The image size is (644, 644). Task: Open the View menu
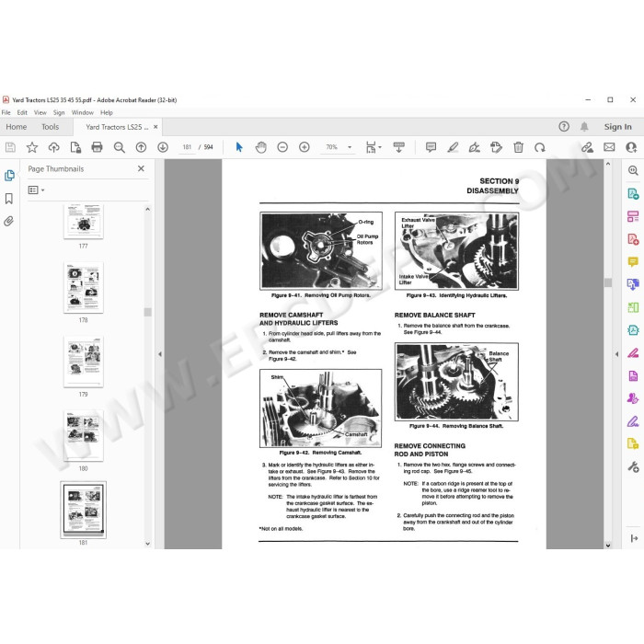(40, 112)
